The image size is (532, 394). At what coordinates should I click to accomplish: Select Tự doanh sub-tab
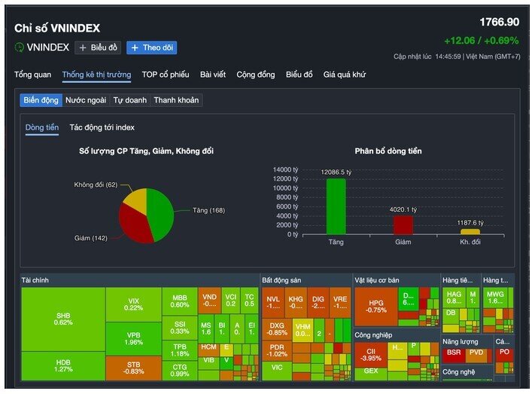[x=130, y=100]
